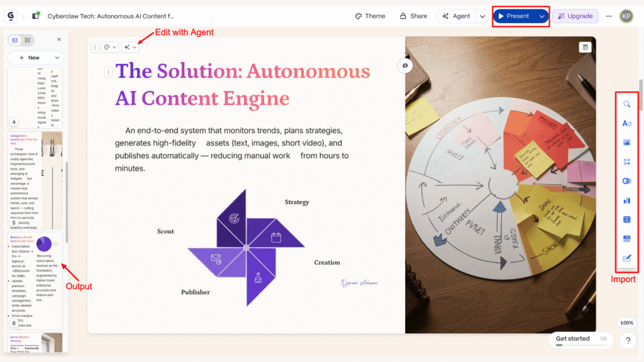Click the calendar icon in the pinwheel
Image resolution: width=644 pixels, height=362 pixels.
pyautogui.click(x=276, y=237)
